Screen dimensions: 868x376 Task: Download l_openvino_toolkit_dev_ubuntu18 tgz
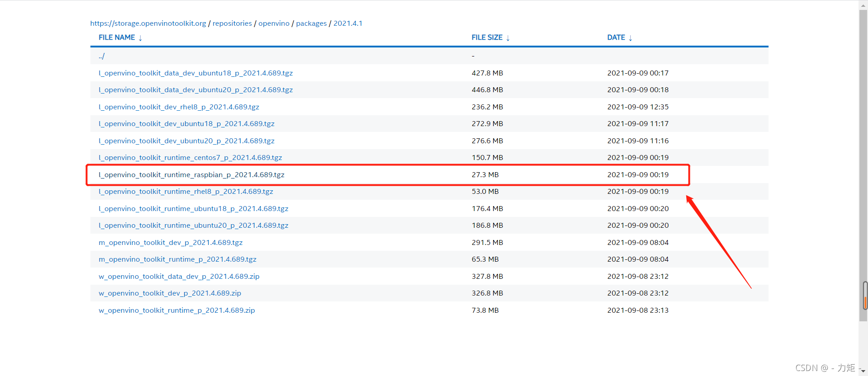coord(187,124)
